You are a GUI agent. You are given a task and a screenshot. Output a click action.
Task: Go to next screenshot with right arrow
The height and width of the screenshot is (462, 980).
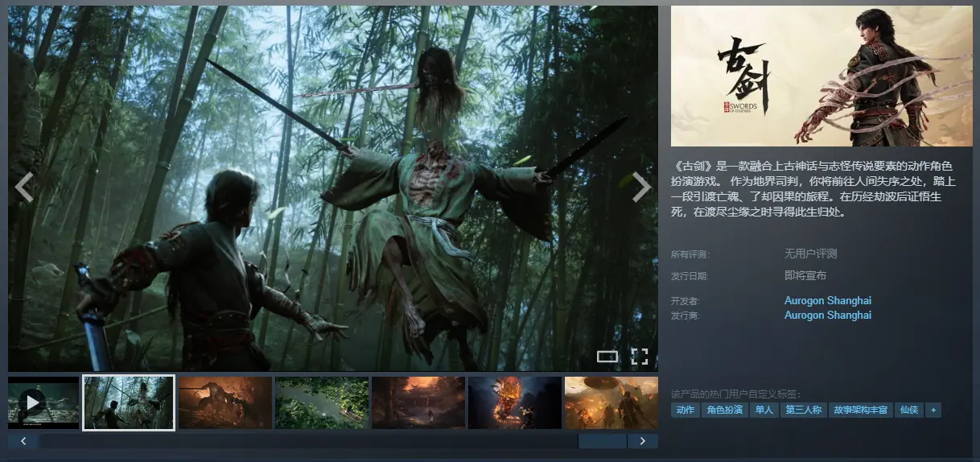(641, 187)
